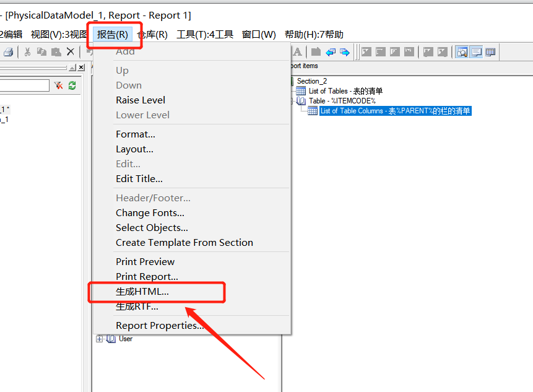Viewport: 533px width, 392px height.
Task: Open the 帮助(H):7帮助 menu
Action: point(314,34)
